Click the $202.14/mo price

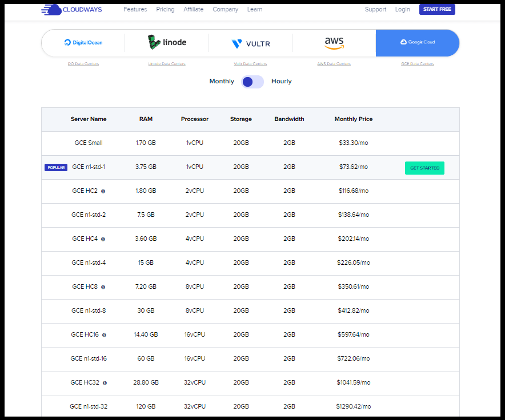[353, 239]
